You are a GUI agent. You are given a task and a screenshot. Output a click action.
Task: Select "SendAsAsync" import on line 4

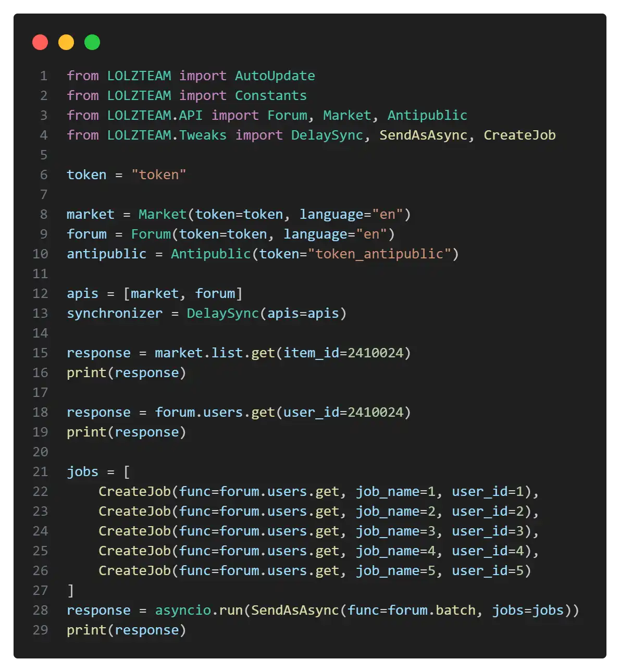[x=423, y=135]
